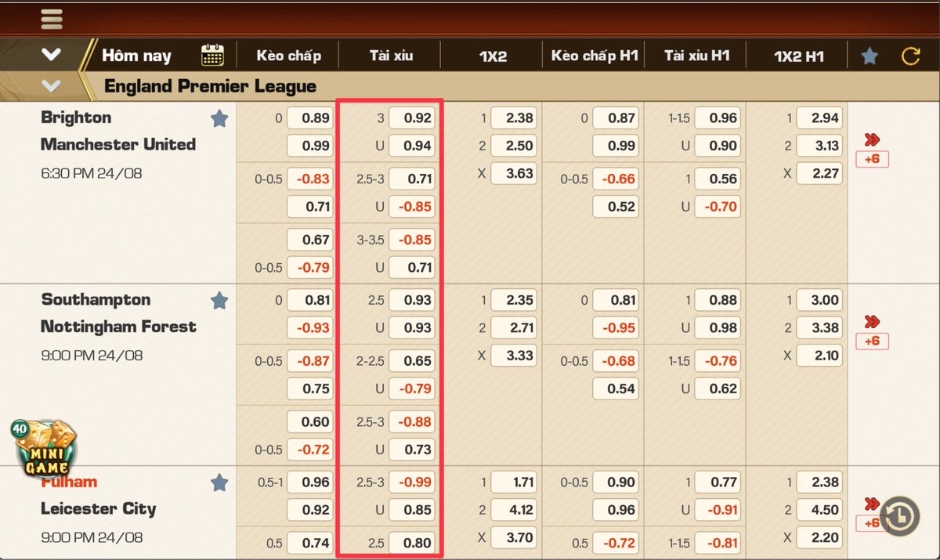Pick Fulham H1 handicap odds 0.90

(x=615, y=482)
